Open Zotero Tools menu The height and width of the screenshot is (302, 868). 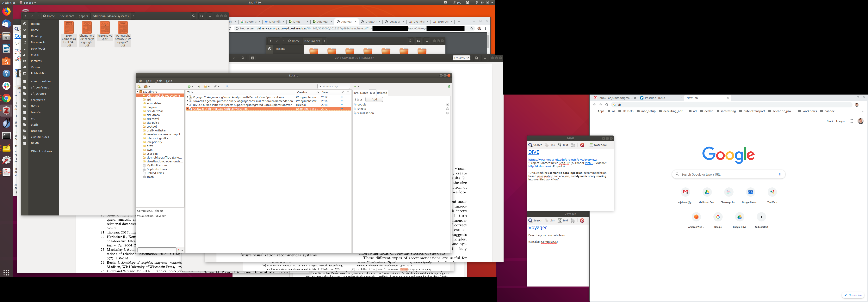tap(158, 81)
